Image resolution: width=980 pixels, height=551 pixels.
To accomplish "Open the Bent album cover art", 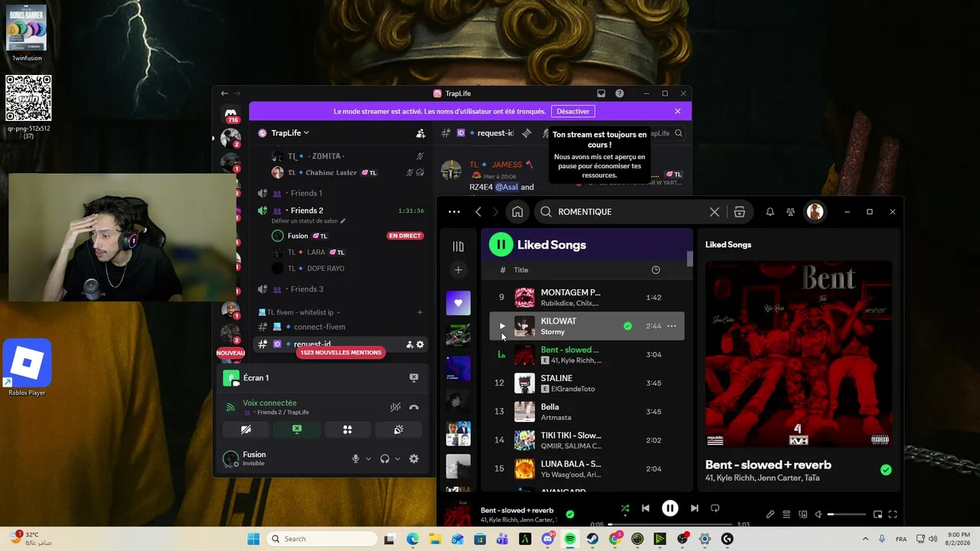I will (x=799, y=354).
